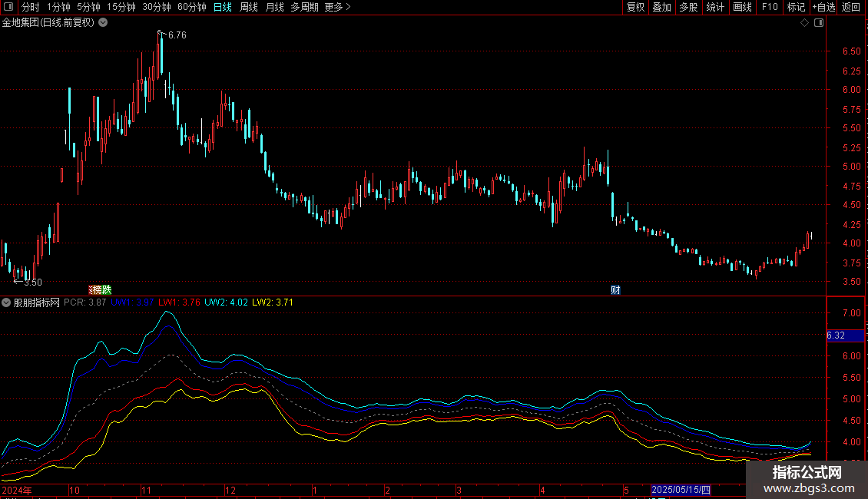Expand the 股朋指标网 indicator dropdown
The width and height of the screenshot is (868, 499).
pyautogui.click(x=6, y=302)
